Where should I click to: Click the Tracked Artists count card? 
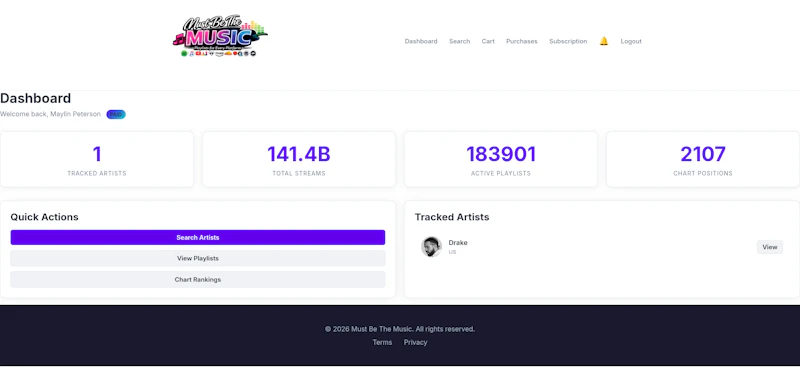(x=97, y=159)
